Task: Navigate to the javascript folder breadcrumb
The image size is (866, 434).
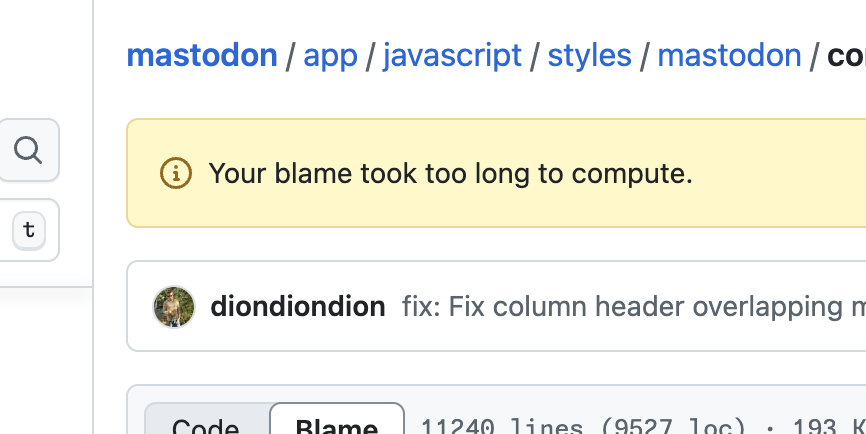Action: (x=452, y=55)
